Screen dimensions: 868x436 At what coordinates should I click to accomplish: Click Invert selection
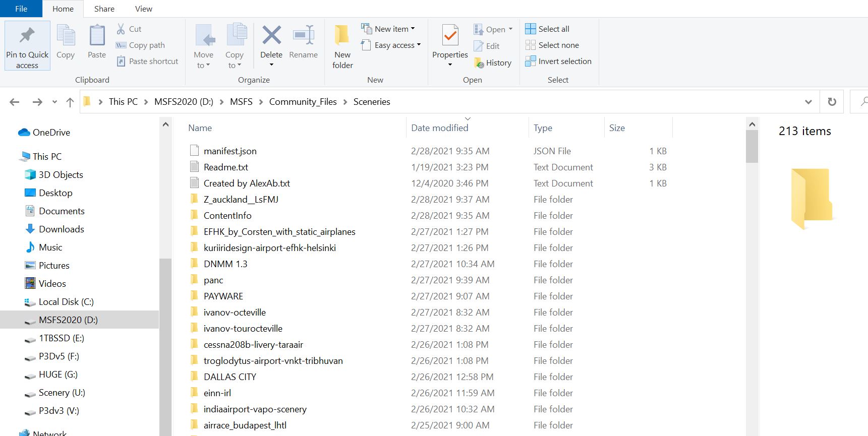point(558,61)
